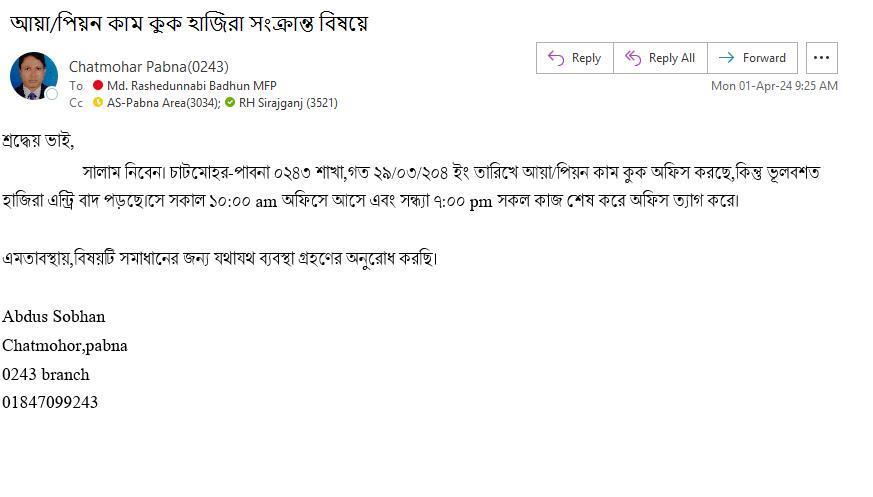Click the Forward arrow icon
873x497 pixels.
pyautogui.click(x=726, y=58)
